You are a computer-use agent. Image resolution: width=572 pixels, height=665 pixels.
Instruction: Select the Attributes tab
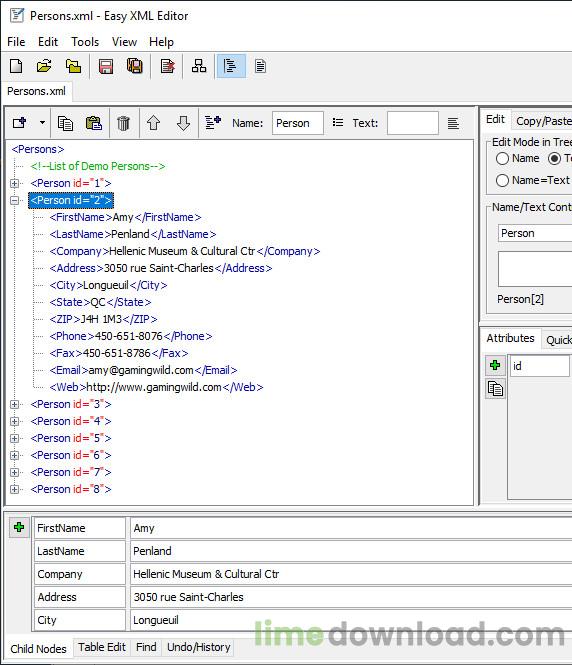510,338
